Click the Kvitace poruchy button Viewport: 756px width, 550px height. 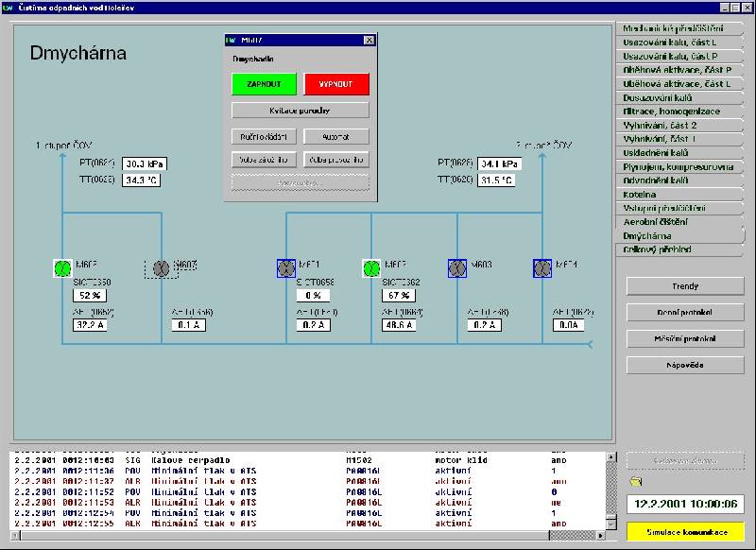pos(300,111)
